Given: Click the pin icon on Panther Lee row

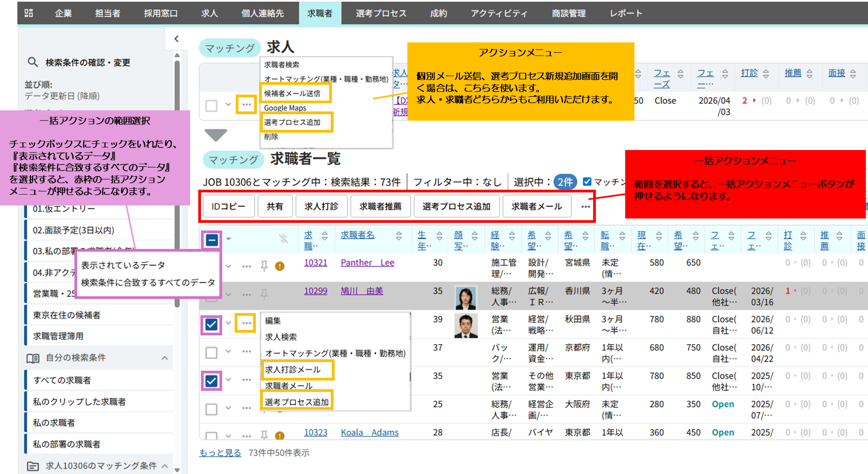Looking at the screenshot, I should (264, 266).
